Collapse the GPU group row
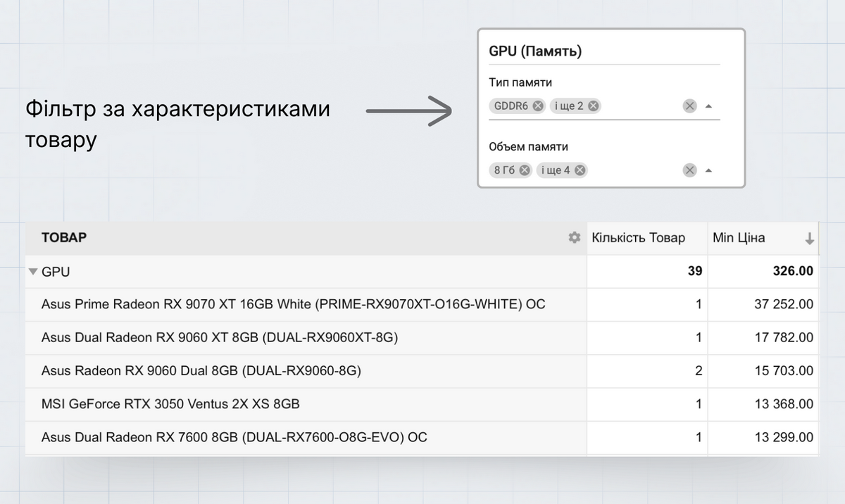Screen dimensions: 845x504 (32, 271)
